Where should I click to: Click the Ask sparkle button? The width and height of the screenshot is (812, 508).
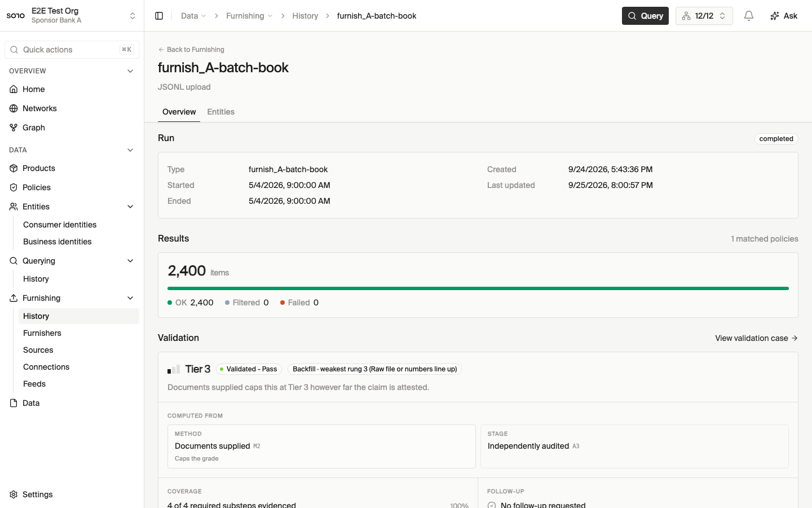(784, 16)
